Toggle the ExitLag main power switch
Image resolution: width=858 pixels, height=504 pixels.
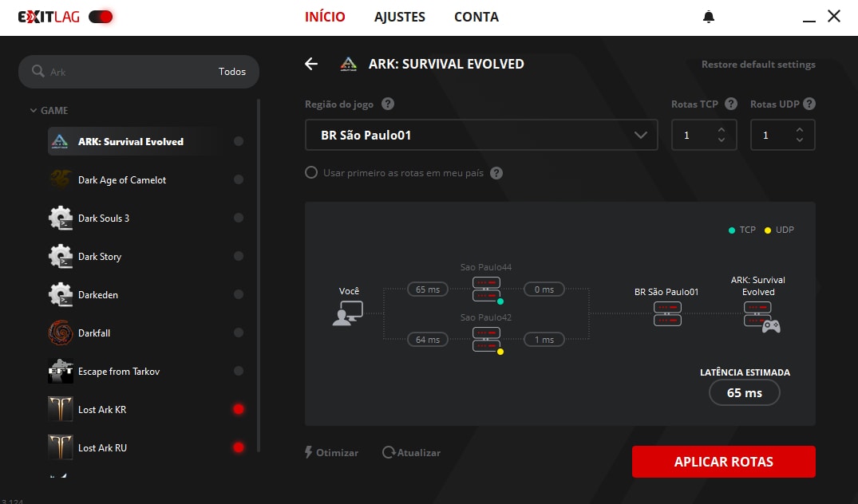pos(101,17)
